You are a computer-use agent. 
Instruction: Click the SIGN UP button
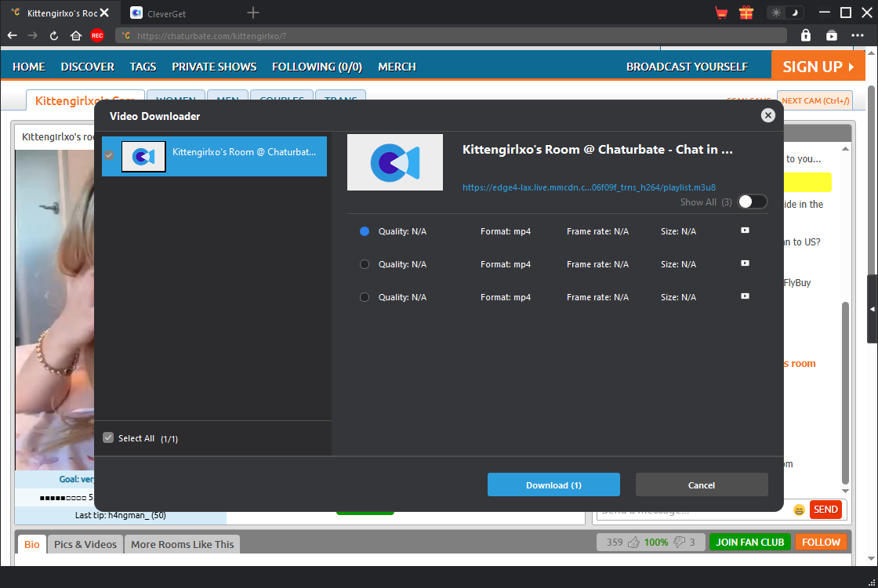click(818, 66)
